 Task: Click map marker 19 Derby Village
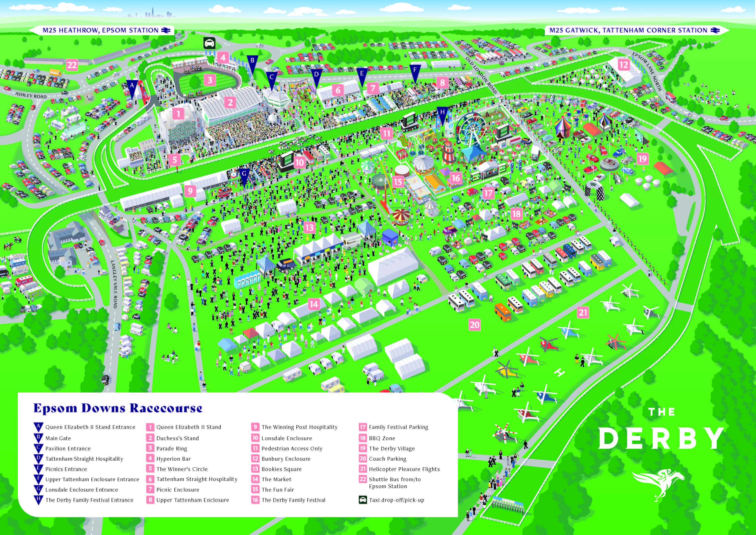(642, 159)
